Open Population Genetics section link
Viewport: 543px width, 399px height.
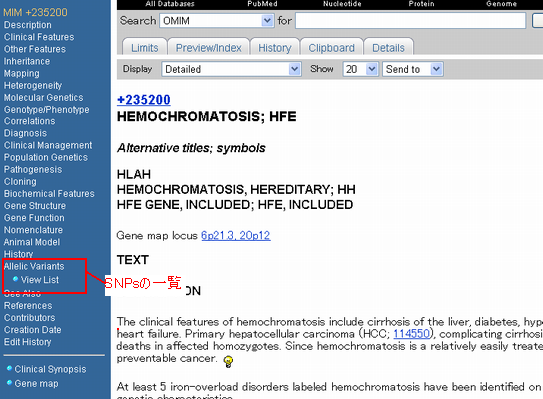pyautogui.click(x=46, y=158)
